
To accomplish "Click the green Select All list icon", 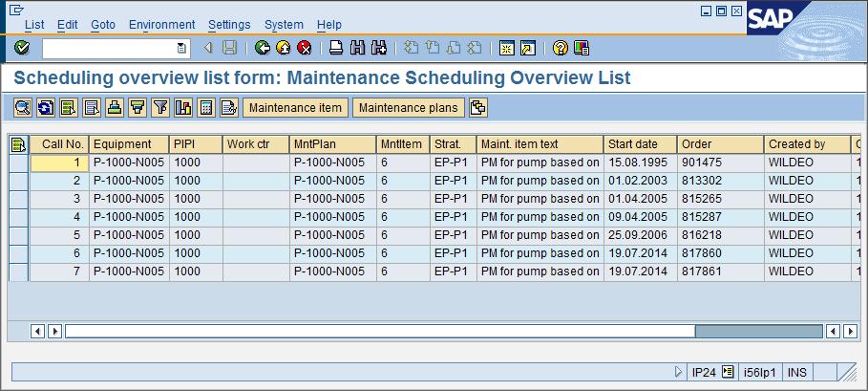I will click(x=69, y=107).
